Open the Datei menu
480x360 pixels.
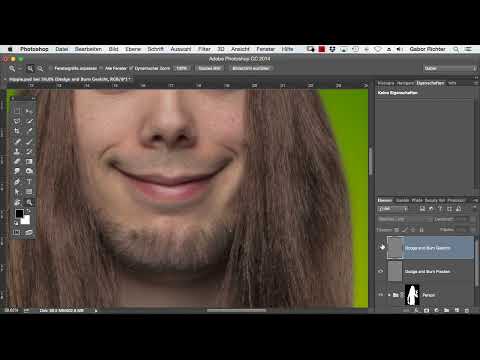[x=62, y=49]
